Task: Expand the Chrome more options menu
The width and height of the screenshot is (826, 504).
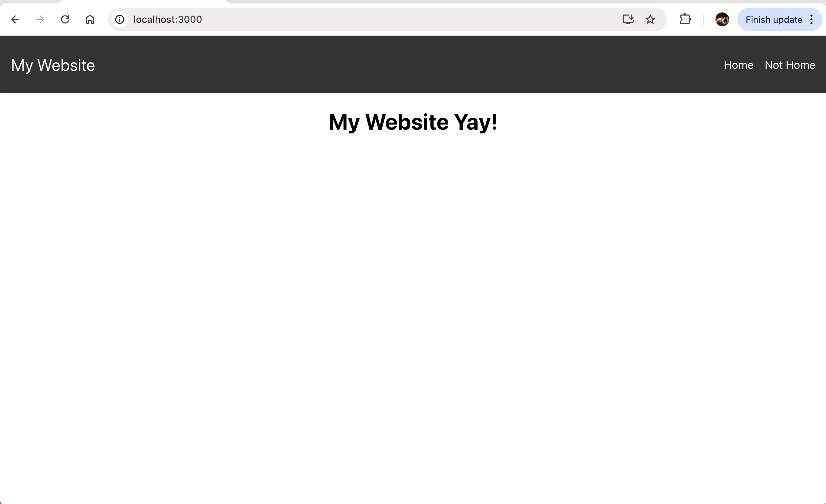Action: pyautogui.click(x=813, y=19)
